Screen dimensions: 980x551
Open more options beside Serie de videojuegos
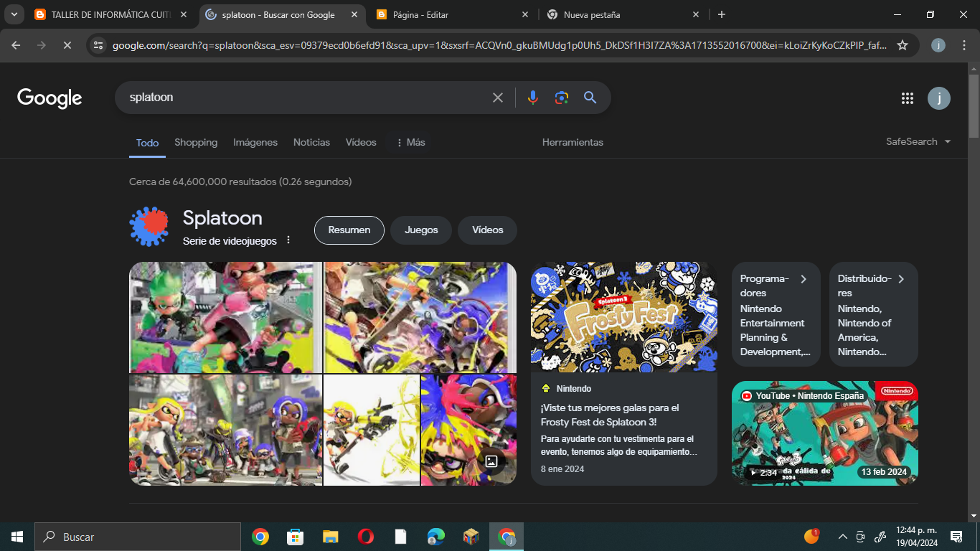tap(288, 240)
